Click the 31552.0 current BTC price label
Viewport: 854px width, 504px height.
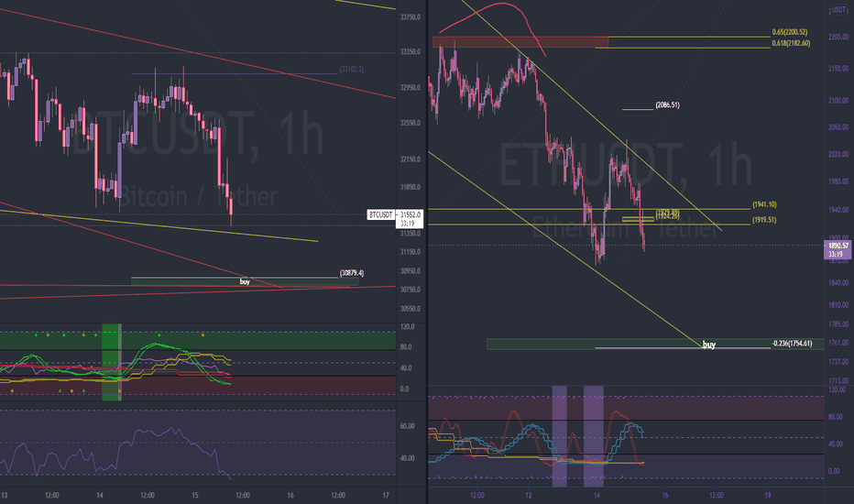(410, 214)
